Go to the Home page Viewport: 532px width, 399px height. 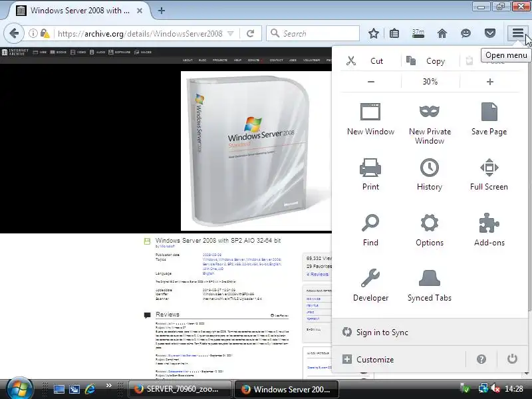(x=442, y=33)
